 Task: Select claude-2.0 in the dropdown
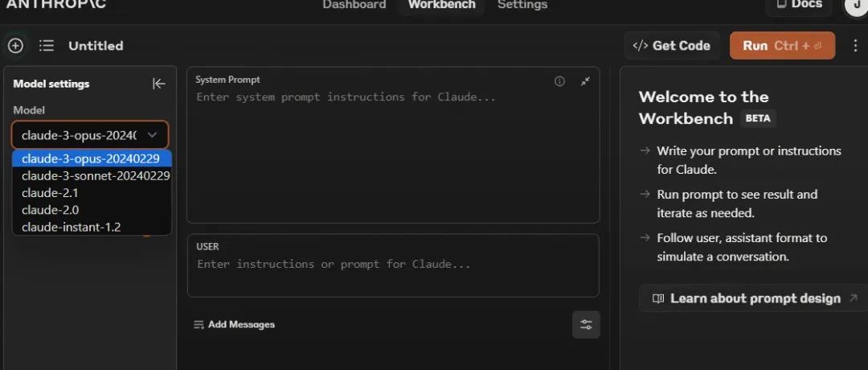tap(50, 210)
